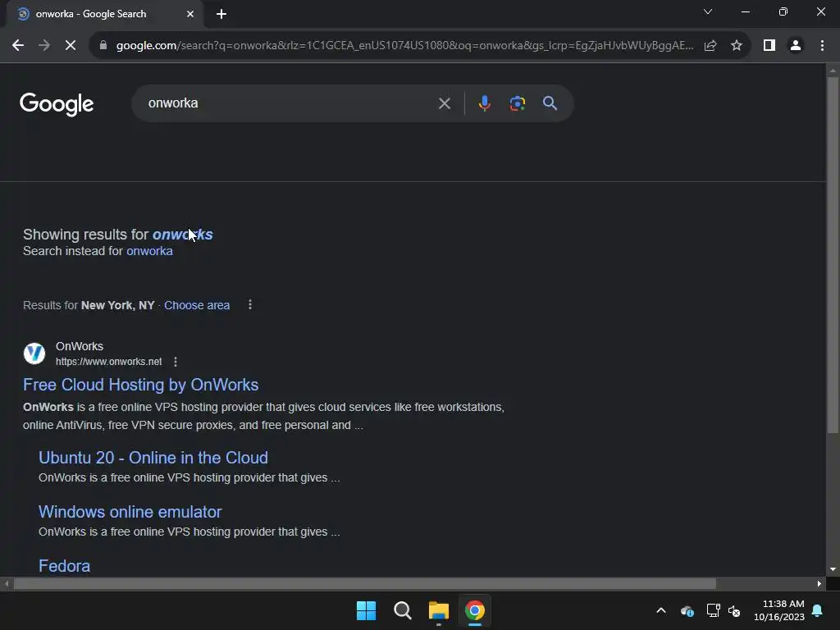Open Windows taskbar search

coord(402,610)
